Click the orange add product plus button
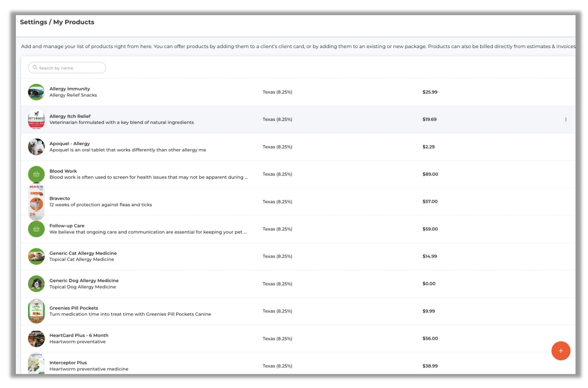The image size is (588, 388). pos(560,351)
